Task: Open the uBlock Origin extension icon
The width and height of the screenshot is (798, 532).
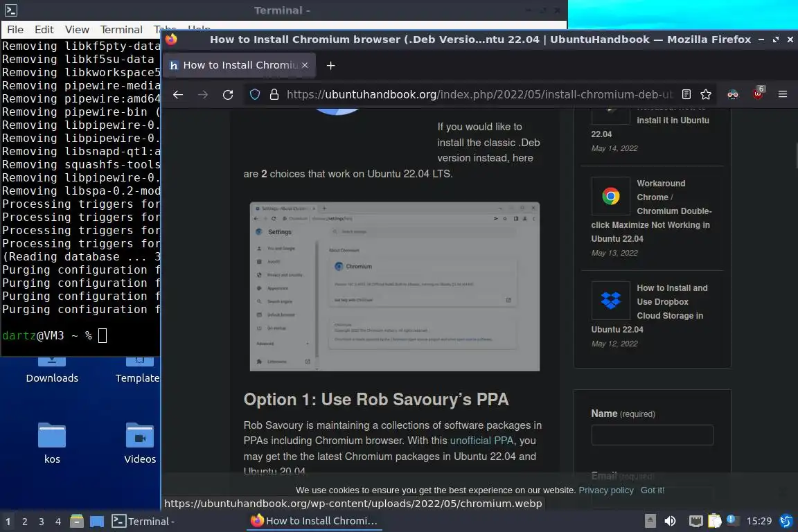Action: click(759, 93)
